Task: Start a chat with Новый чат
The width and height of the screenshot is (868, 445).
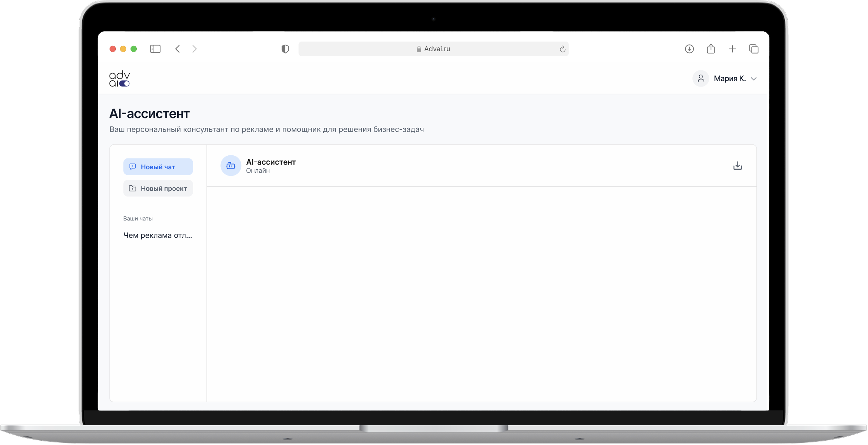Action: pos(158,167)
